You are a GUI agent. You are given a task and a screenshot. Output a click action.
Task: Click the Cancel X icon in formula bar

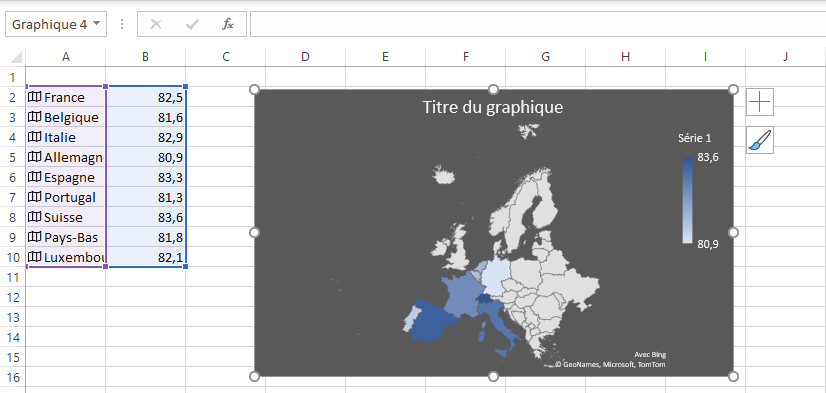pos(156,24)
